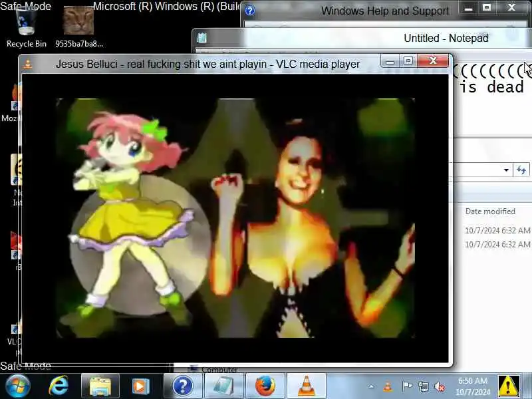Minimize the VLC media player window
The height and width of the screenshot is (399, 532).
point(390,61)
